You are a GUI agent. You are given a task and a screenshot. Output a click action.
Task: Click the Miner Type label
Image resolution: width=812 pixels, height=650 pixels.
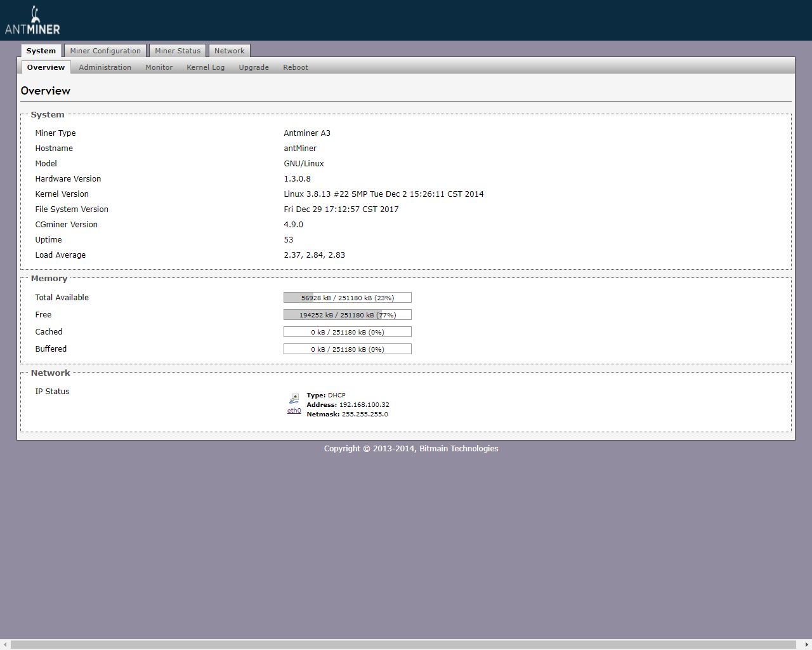click(55, 133)
